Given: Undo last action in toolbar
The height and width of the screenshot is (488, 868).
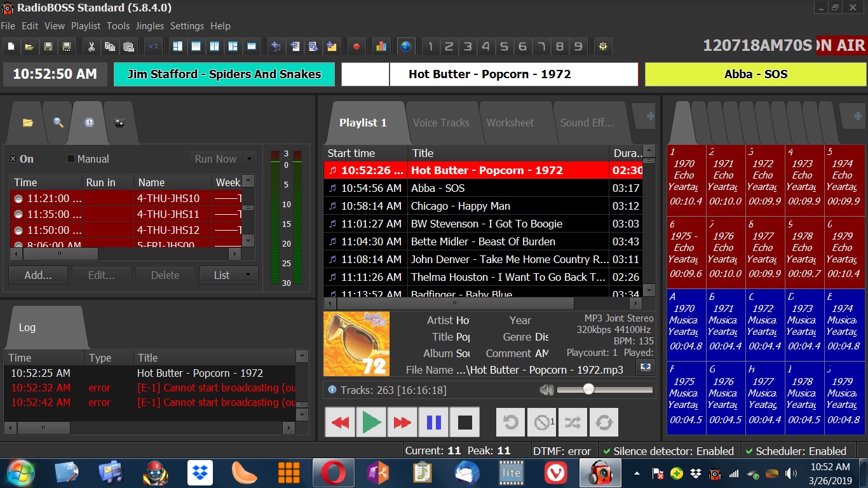Looking at the screenshot, I should [153, 46].
